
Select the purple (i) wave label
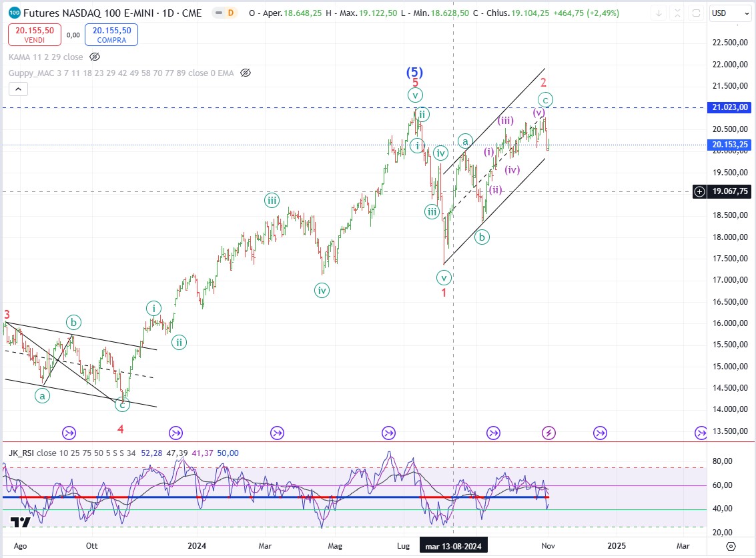(489, 152)
